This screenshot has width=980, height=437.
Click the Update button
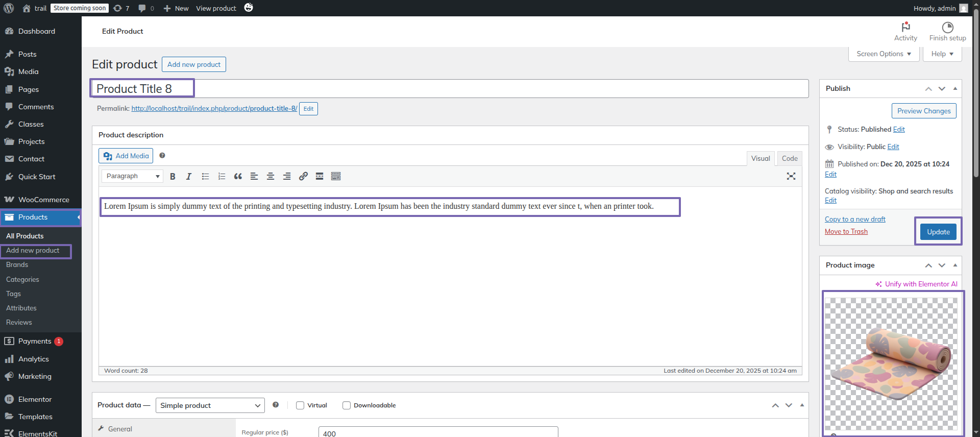pyautogui.click(x=938, y=232)
